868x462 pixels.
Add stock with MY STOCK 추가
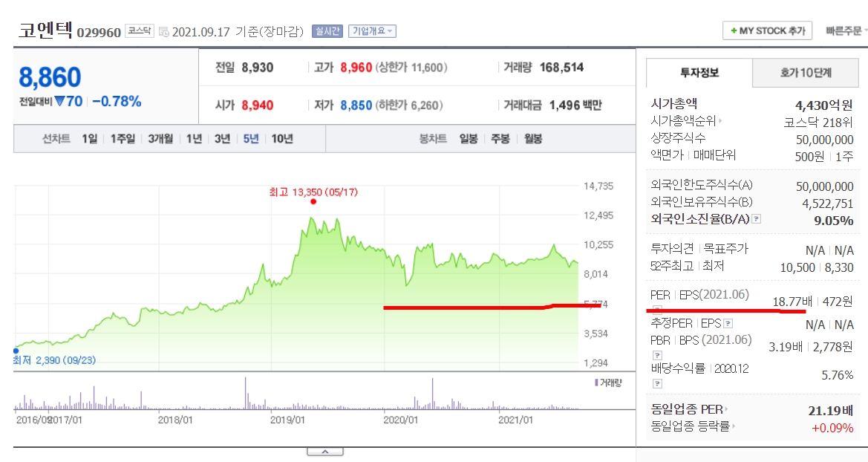[x=767, y=30]
